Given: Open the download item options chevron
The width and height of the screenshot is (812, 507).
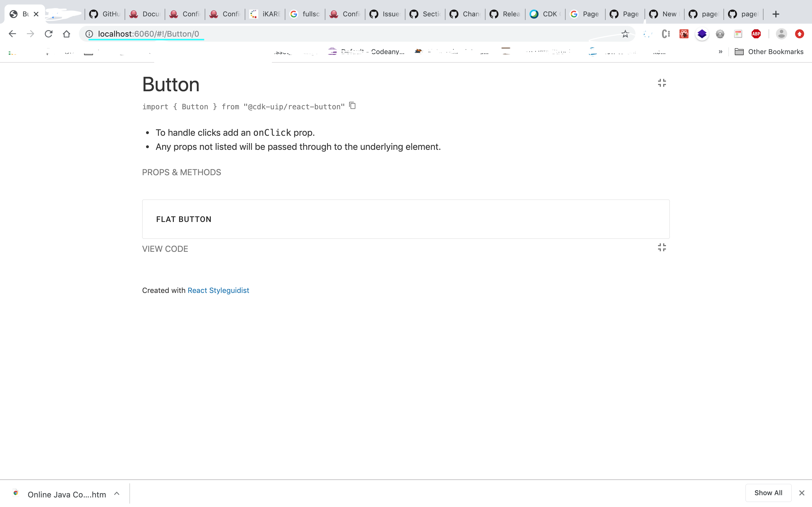Looking at the screenshot, I should (x=117, y=493).
